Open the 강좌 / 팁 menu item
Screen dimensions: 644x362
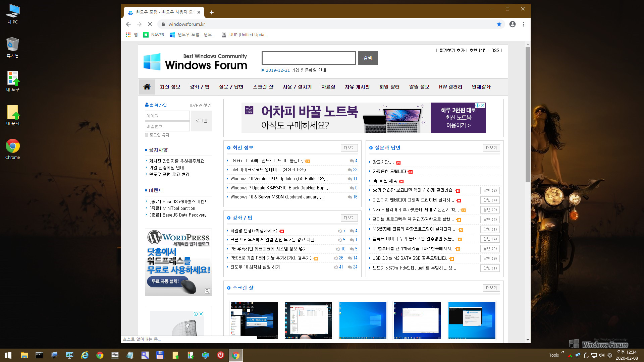tap(200, 87)
